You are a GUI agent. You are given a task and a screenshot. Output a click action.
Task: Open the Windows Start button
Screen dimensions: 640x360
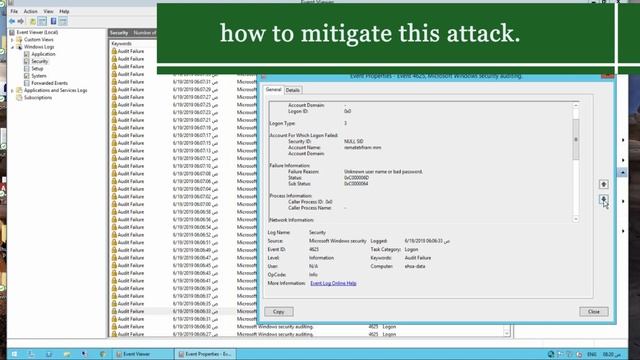point(14,354)
